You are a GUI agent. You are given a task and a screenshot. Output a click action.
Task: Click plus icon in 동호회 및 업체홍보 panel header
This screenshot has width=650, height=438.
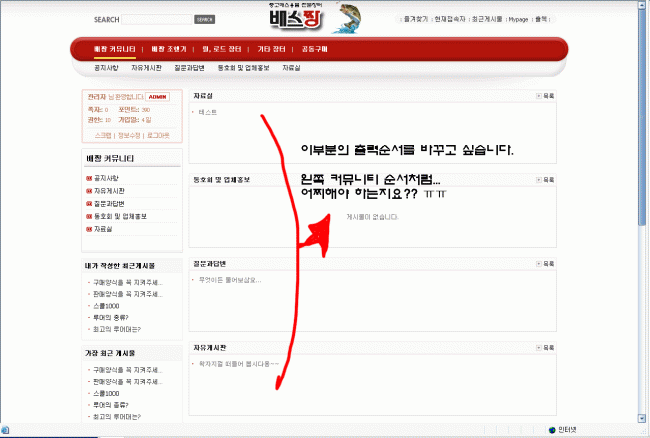538,180
